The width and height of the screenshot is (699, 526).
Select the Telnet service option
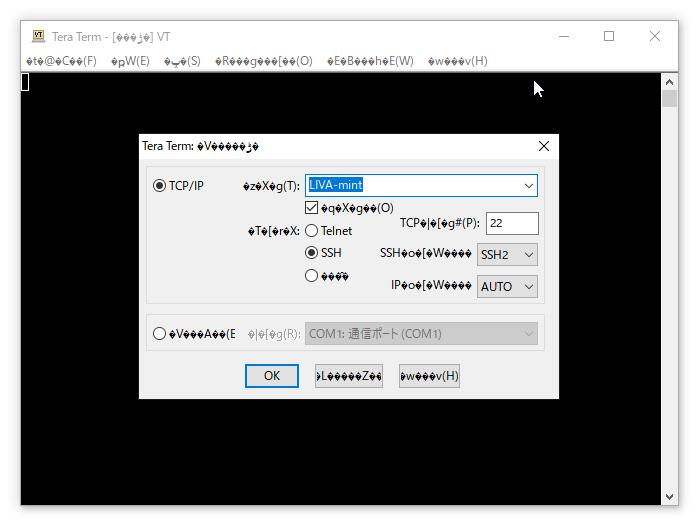tap(311, 231)
